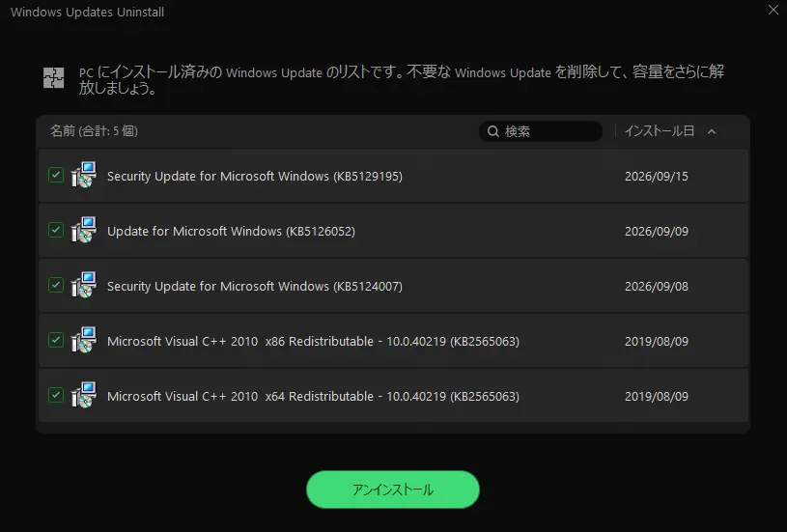Select Visual C++ 2010 x86 Redistributable name
Viewport: 787px width, 532px height.
(313, 341)
